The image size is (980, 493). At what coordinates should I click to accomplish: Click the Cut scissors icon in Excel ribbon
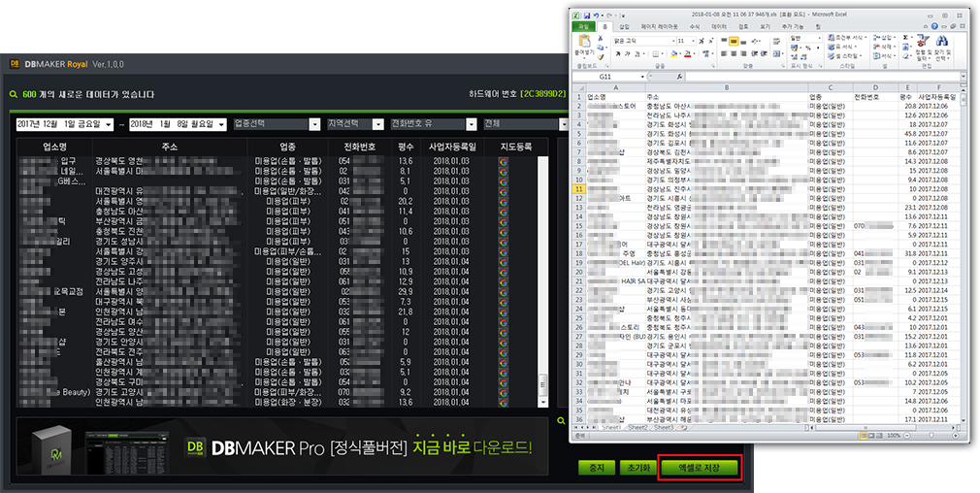[600, 39]
